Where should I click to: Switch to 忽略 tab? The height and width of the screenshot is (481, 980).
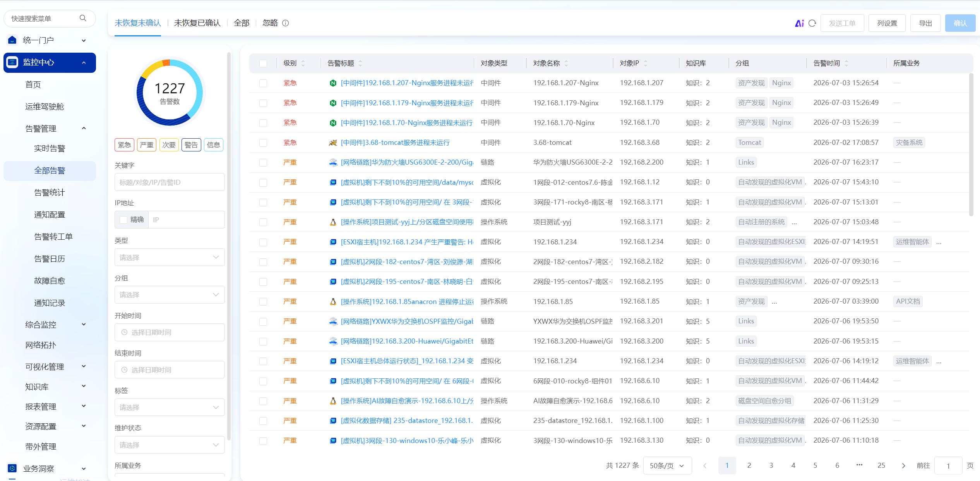(x=270, y=23)
